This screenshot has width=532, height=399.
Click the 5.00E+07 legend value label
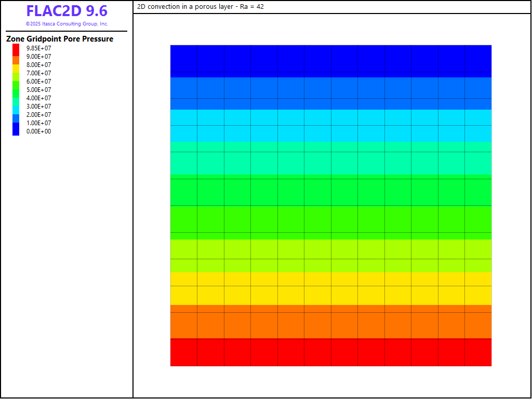pos(39,90)
